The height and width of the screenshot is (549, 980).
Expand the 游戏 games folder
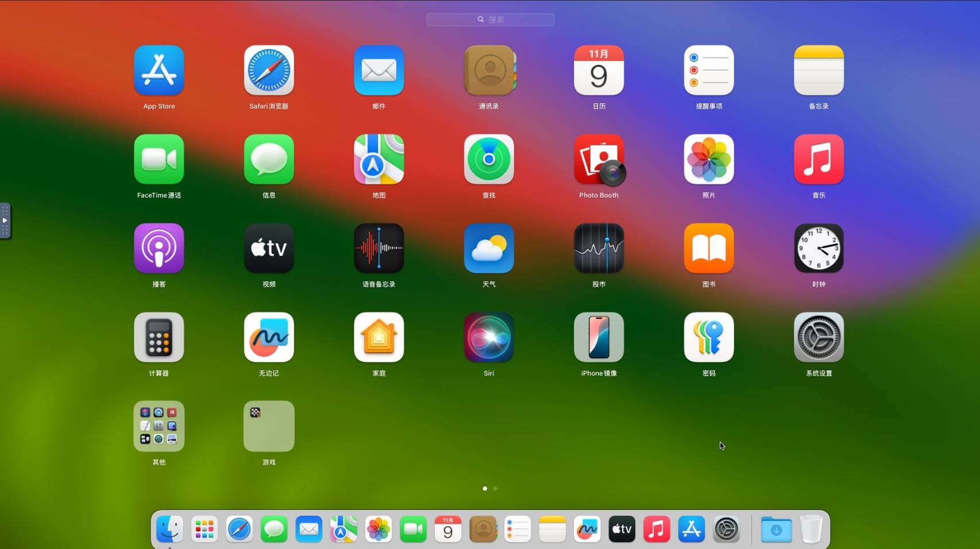pos(269,426)
